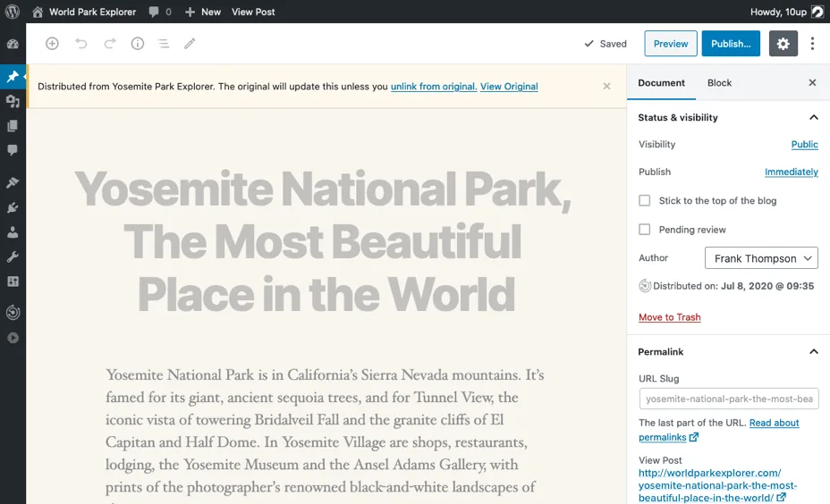Viewport: 830px width, 504px height.
Task: Dismiss the distributed notice banner
Action: pos(606,86)
